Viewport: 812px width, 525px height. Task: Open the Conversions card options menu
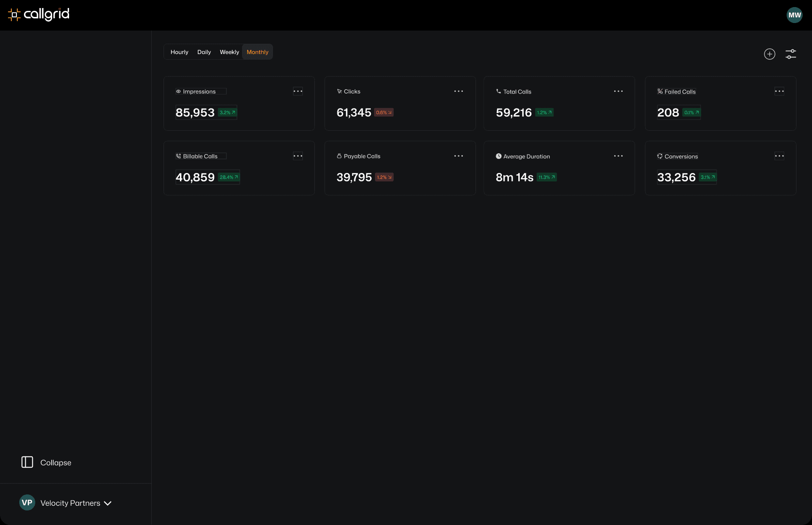779,156
